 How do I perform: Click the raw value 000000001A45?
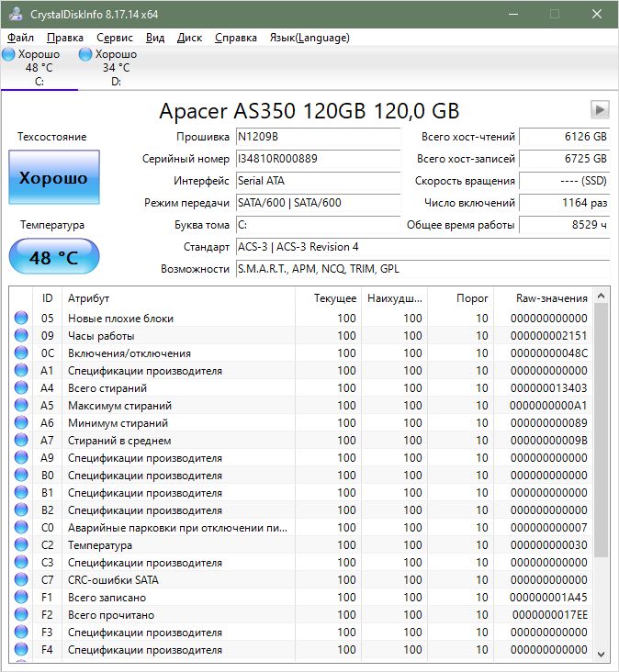548,597
